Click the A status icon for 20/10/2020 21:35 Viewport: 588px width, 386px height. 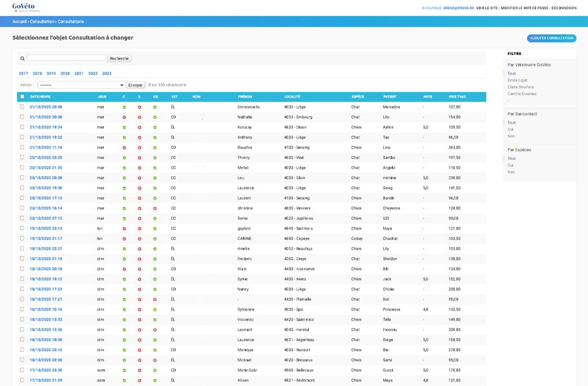point(140,168)
